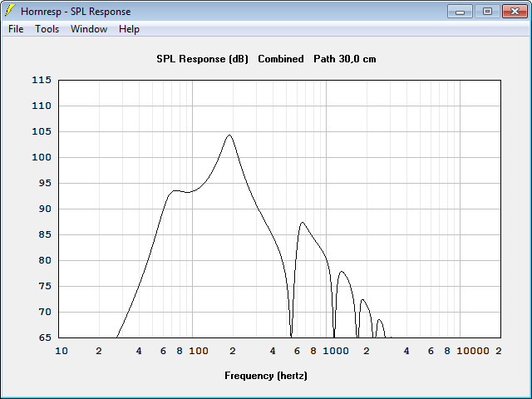Open the Tools menu
The height and width of the screenshot is (399, 532).
(x=47, y=29)
